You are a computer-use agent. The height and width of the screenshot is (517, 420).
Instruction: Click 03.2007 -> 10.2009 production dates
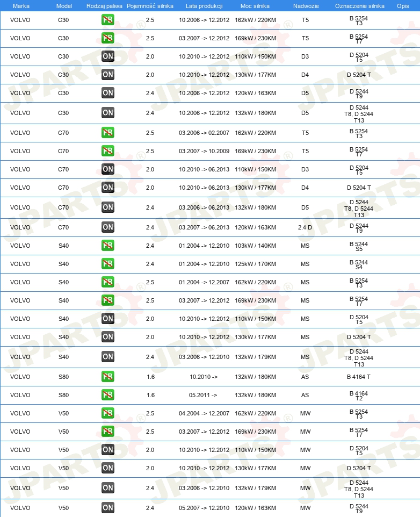click(x=204, y=151)
